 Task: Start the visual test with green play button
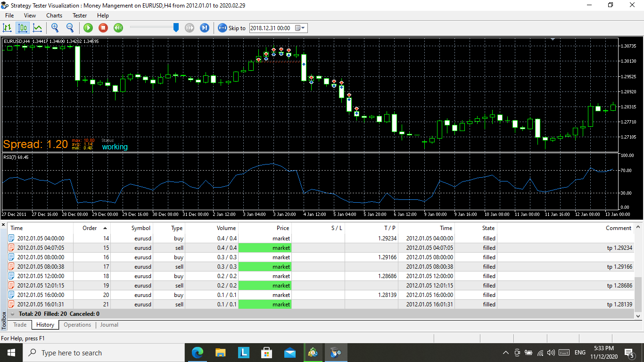click(x=88, y=28)
